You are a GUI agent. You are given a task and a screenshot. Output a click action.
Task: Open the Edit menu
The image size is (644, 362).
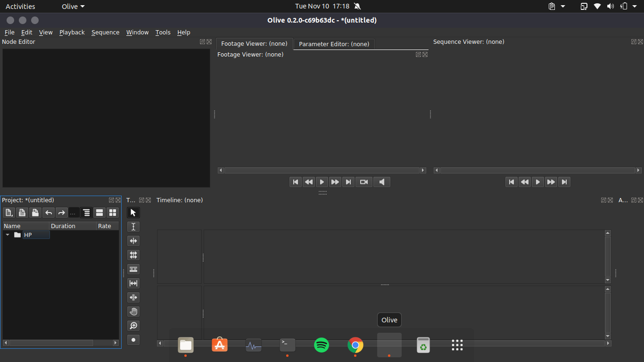[x=27, y=33]
